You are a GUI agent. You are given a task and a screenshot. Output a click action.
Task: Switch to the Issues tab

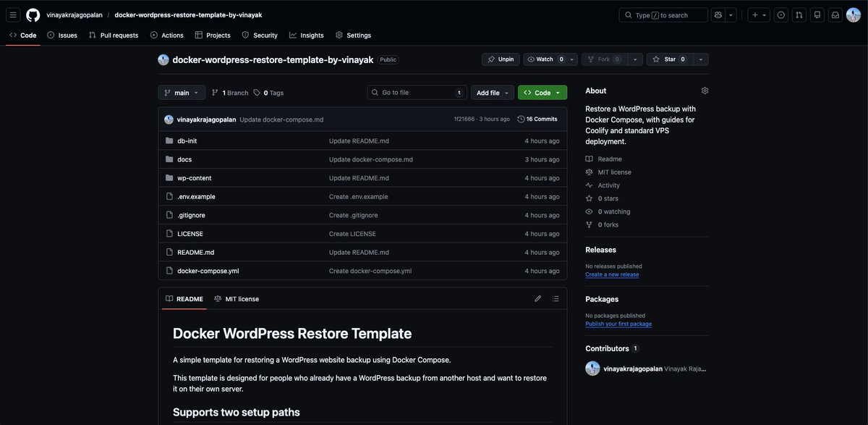(62, 35)
